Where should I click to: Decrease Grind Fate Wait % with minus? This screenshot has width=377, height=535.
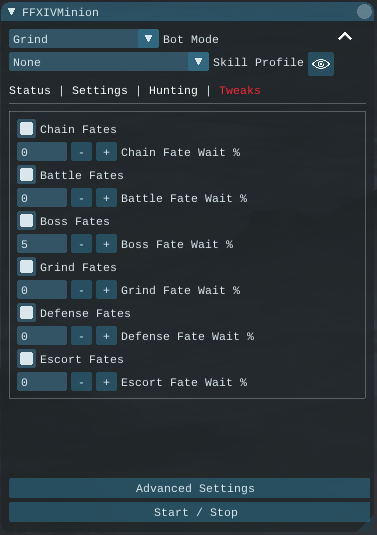click(81, 290)
